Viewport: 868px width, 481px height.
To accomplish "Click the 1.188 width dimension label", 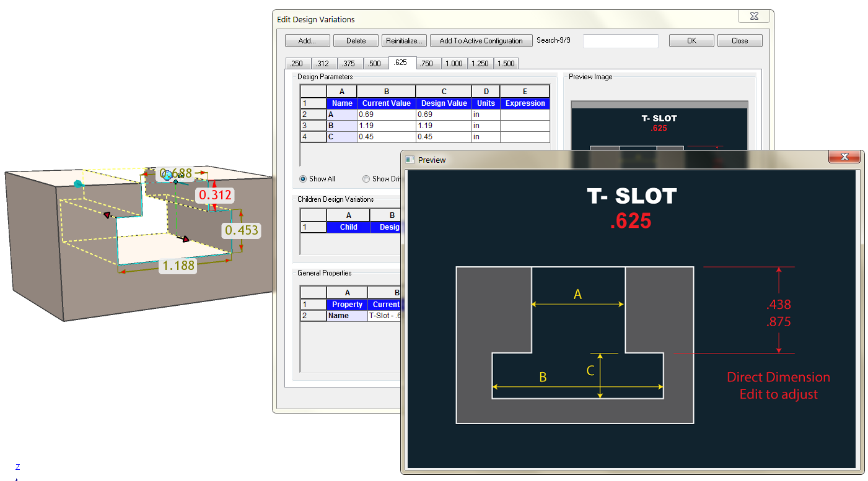I will click(x=178, y=266).
